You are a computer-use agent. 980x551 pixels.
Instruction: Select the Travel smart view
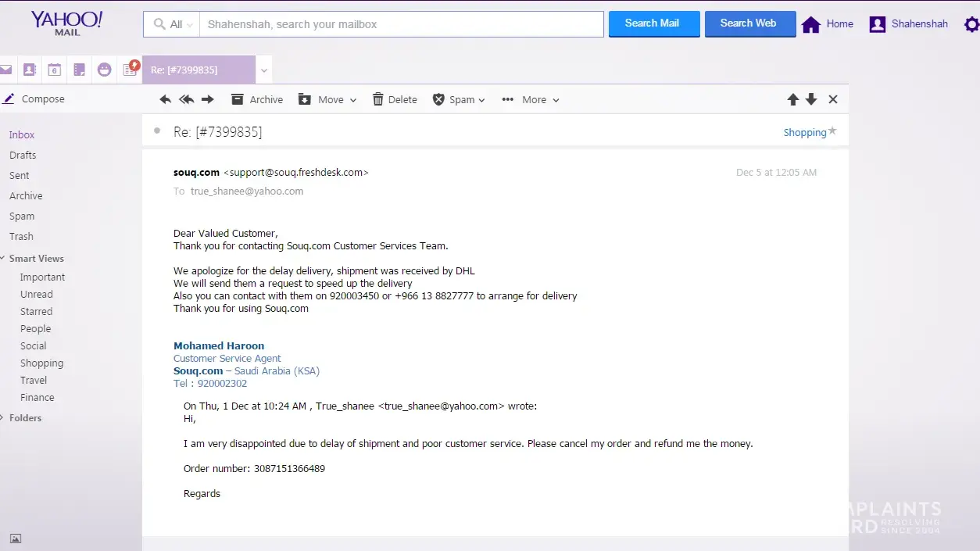(34, 380)
